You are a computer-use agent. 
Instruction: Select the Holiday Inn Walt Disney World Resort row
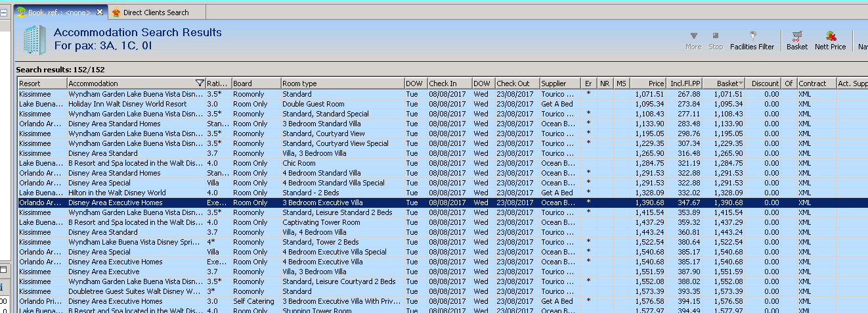point(443,104)
